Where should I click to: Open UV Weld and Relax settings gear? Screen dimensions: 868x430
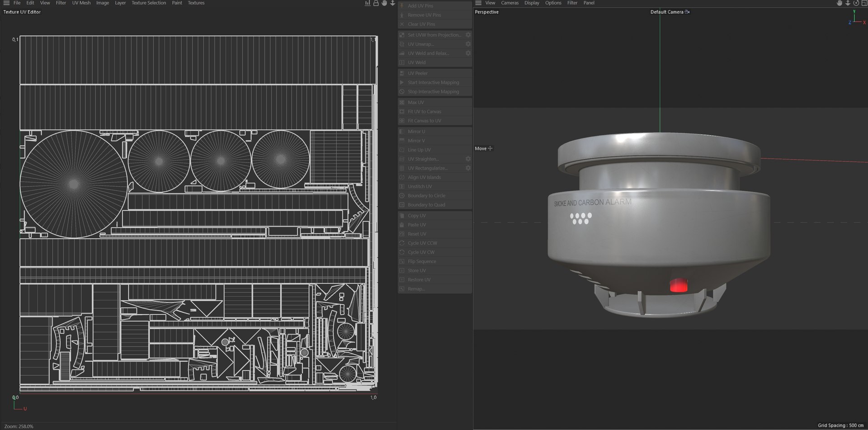pyautogui.click(x=468, y=53)
